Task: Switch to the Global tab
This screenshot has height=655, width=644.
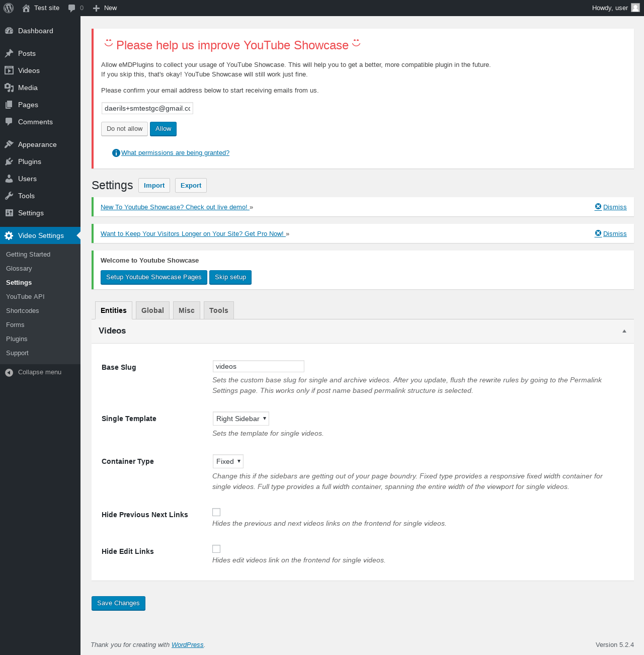Action: (152, 310)
